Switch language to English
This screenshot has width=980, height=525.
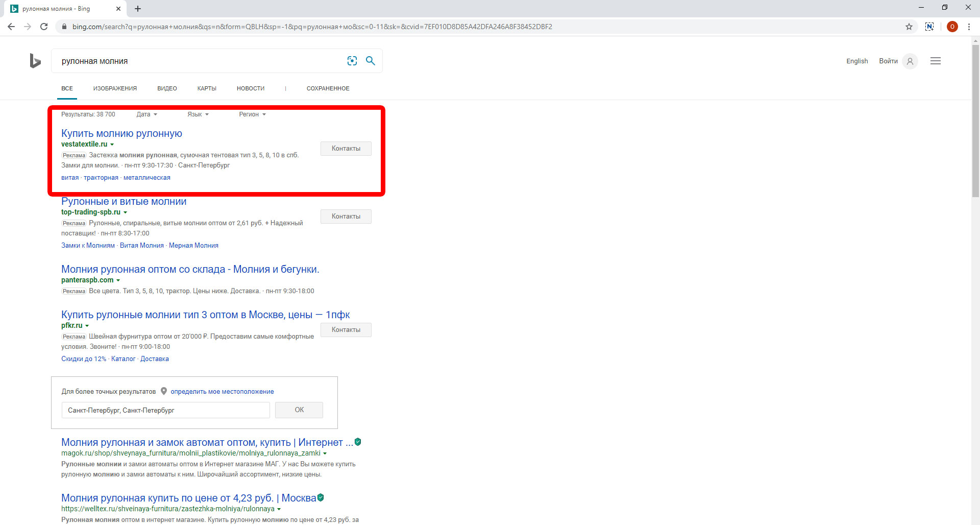click(857, 61)
